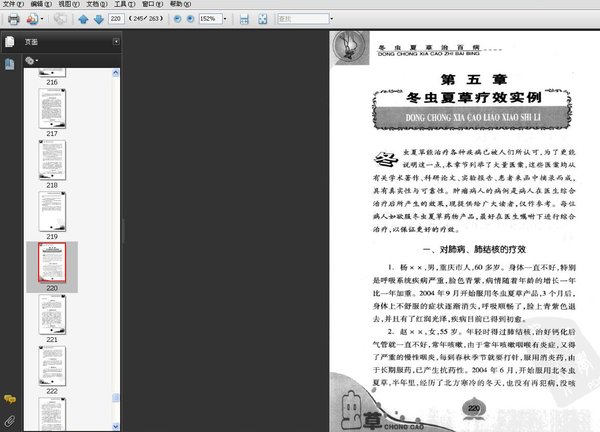600x432 pixels.
Task: Select the page 218 thumbnail
Action: click(52, 160)
